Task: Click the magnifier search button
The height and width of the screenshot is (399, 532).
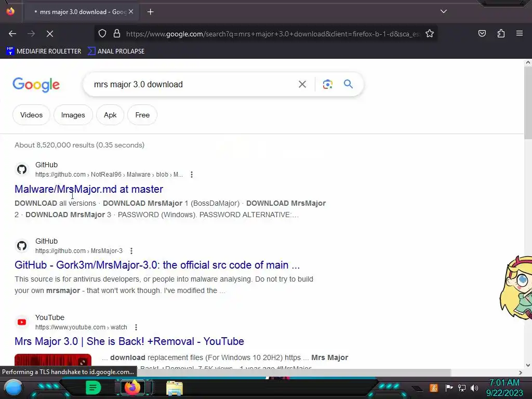Action: [x=348, y=84]
